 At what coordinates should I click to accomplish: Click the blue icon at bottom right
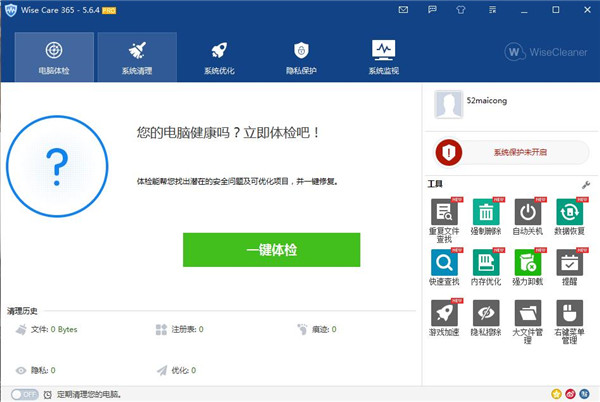[584, 394]
